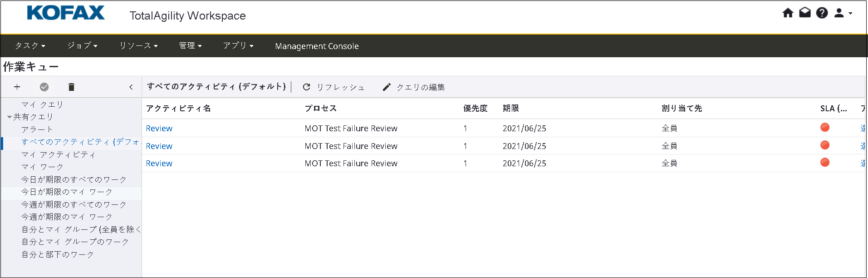Click クエリの編集 edit query button
This screenshot has height=278, width=868.
click(x=413, y=87)
